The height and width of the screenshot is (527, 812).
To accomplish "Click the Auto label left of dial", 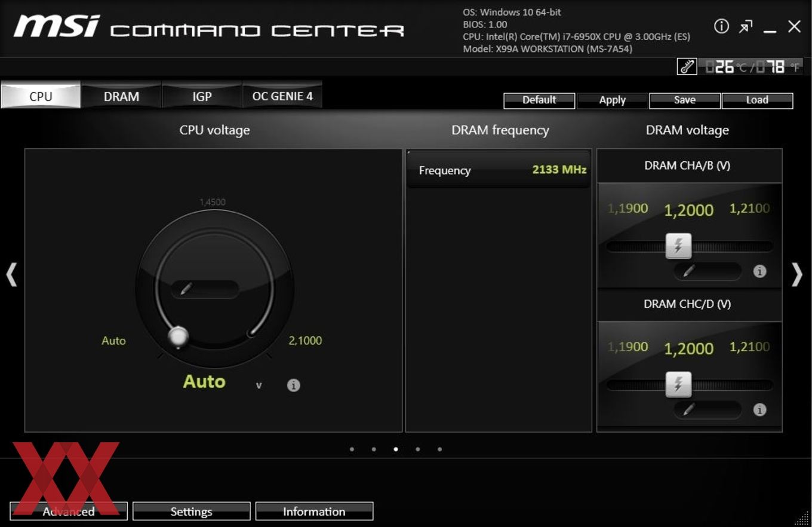I will [x=113, y=341].
